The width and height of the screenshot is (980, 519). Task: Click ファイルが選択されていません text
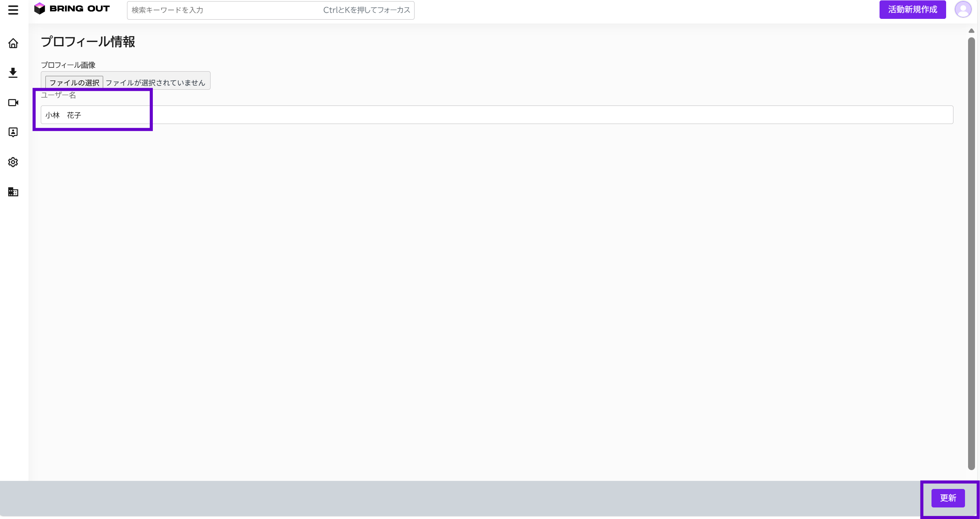pos(156,83)
